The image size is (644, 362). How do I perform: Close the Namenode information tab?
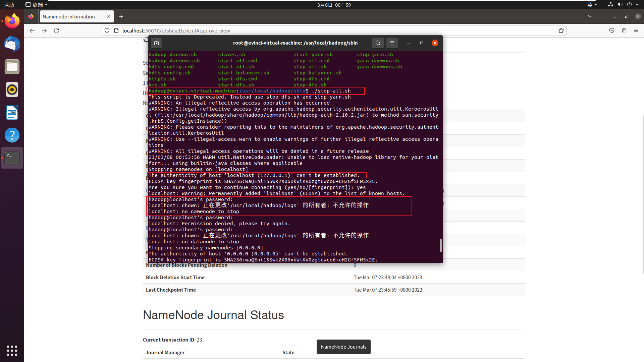(x=109, y=16)
